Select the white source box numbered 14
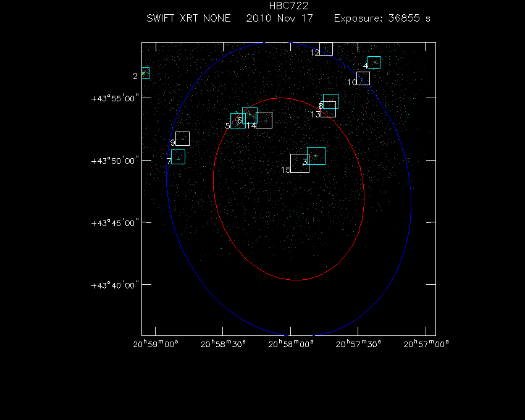 tap(264, 120)
